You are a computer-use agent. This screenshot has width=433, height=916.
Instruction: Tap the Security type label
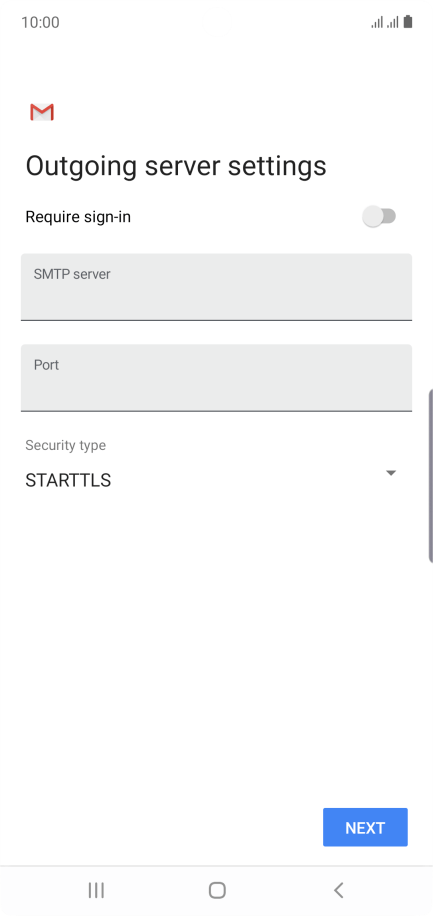[65, 445]
